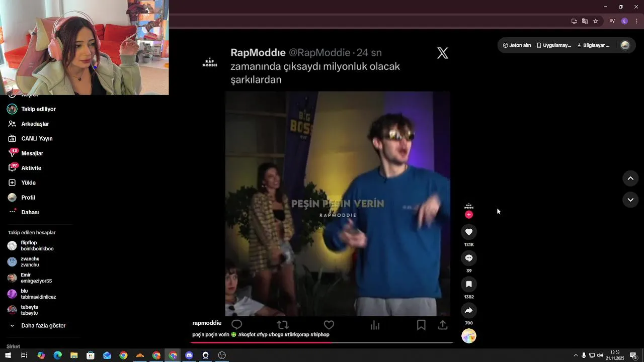Image resolution: width=644 pixels, height=362 pixels.
Task: Open the Windows Start menu
Action: [x=8, y=355]
